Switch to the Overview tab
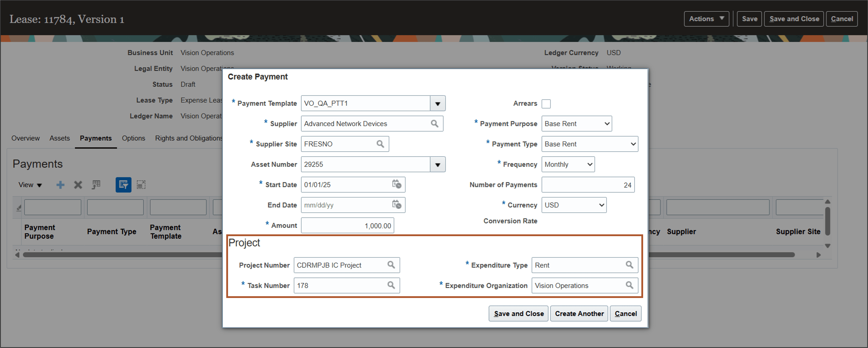The width and height of the screenshot is (868, 348). pos(25,138)
